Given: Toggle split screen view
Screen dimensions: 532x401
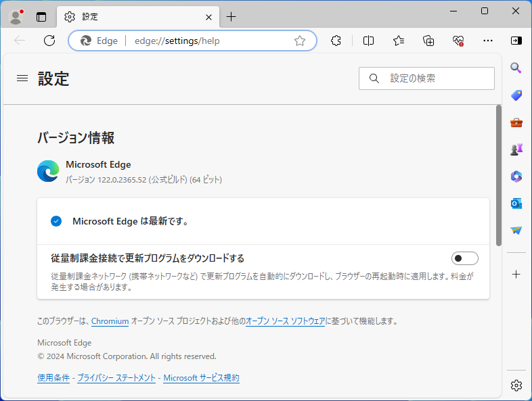Looking at the screenshot, I should (x=368, y=41).
